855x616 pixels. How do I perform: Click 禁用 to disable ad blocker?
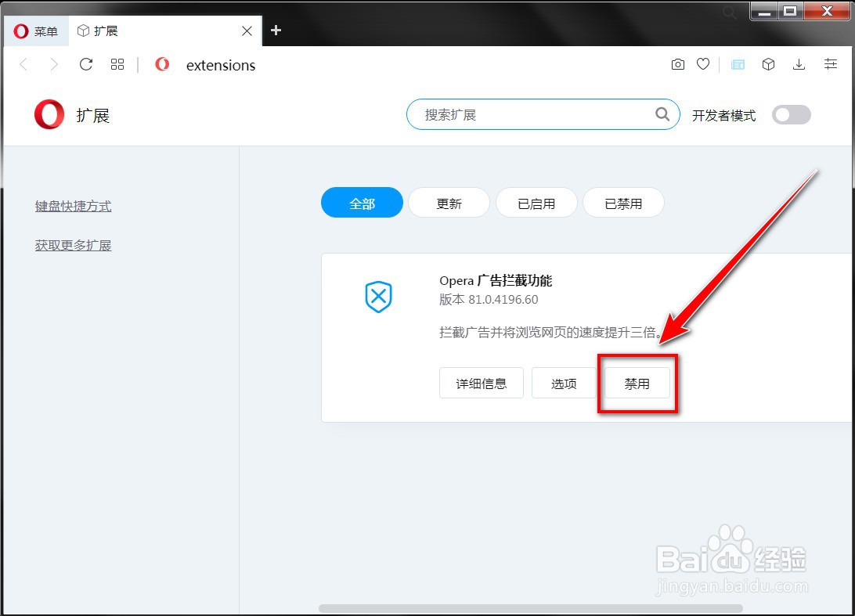coord(637,384)
